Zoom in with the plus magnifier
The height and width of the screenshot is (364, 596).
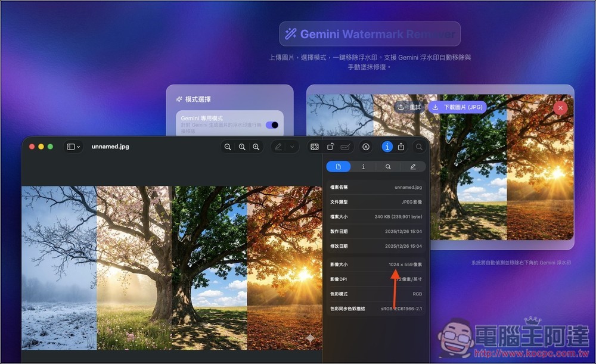[x=256, y=147]
